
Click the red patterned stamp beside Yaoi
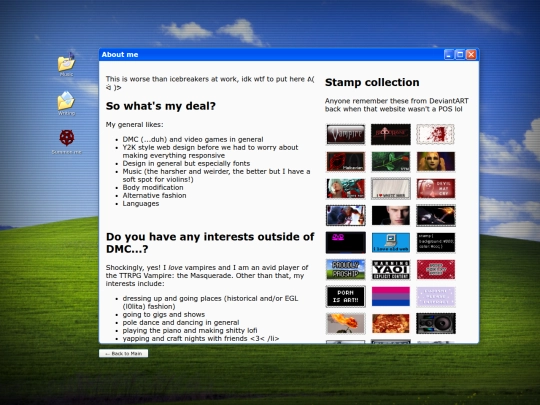[x=436, y=269]
